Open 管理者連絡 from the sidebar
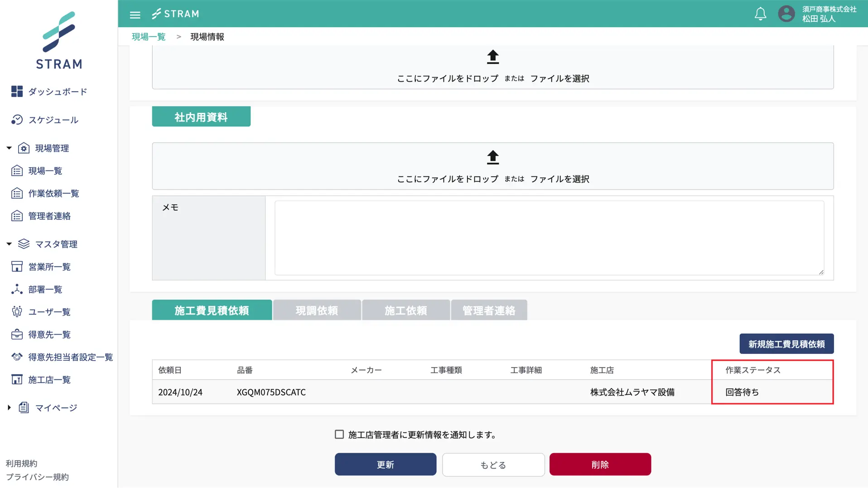The height and width of the screenshot is (488, 868). tap(50, 216)
